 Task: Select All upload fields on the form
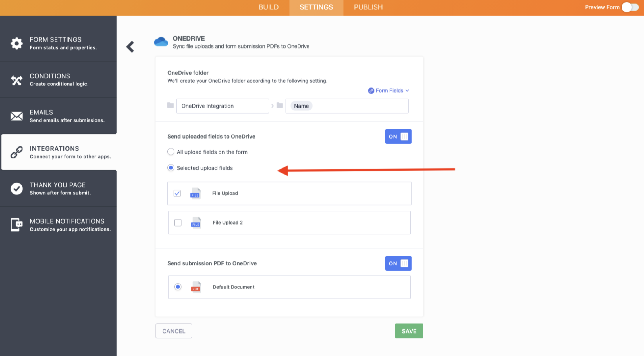(x=171, y=152)
